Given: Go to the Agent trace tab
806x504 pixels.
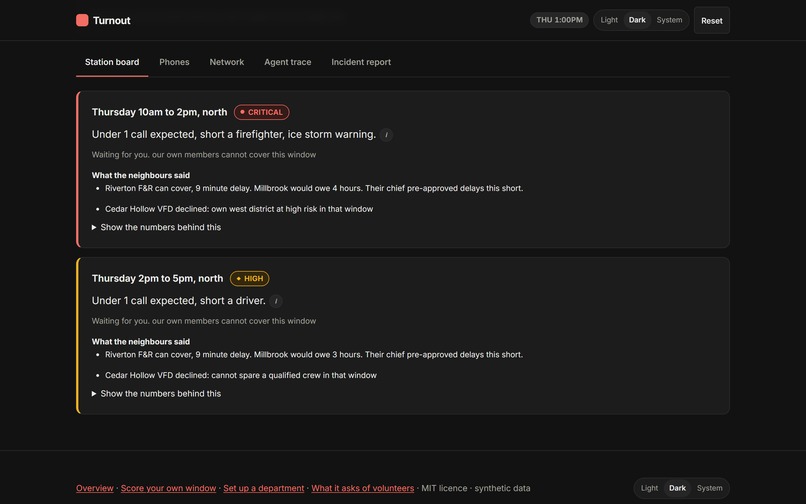Looking at the screenshot, I should point(288,62).
